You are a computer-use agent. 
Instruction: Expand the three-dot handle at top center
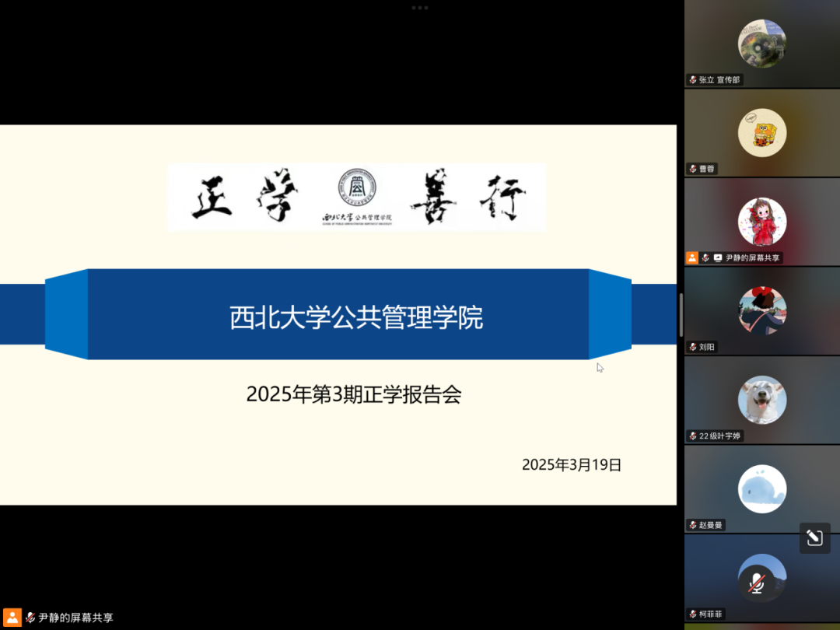[420, 8]
